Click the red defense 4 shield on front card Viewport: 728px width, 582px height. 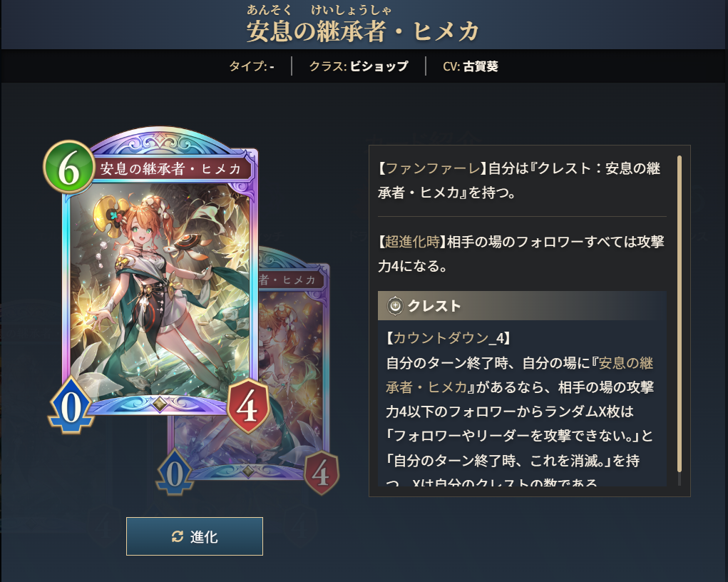click(247, 406)
